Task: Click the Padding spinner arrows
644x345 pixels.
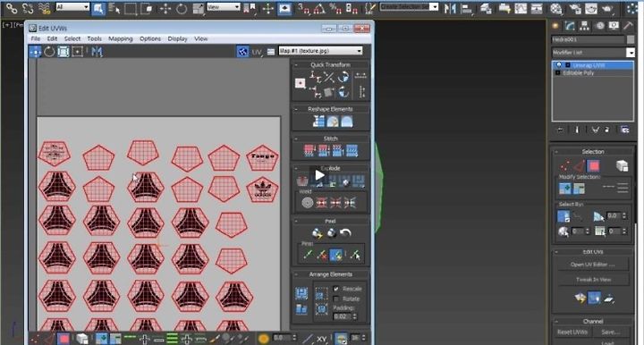Action: click(x=355, y=316)
